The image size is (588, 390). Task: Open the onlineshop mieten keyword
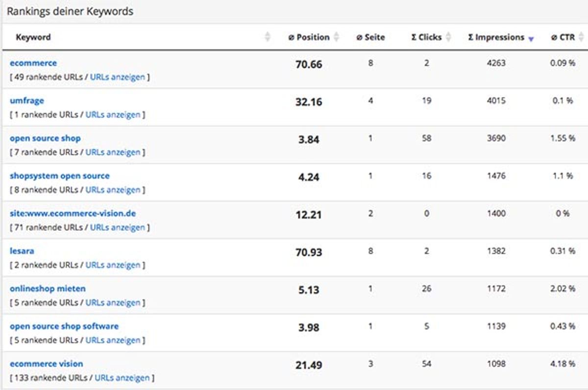point(48,289)
